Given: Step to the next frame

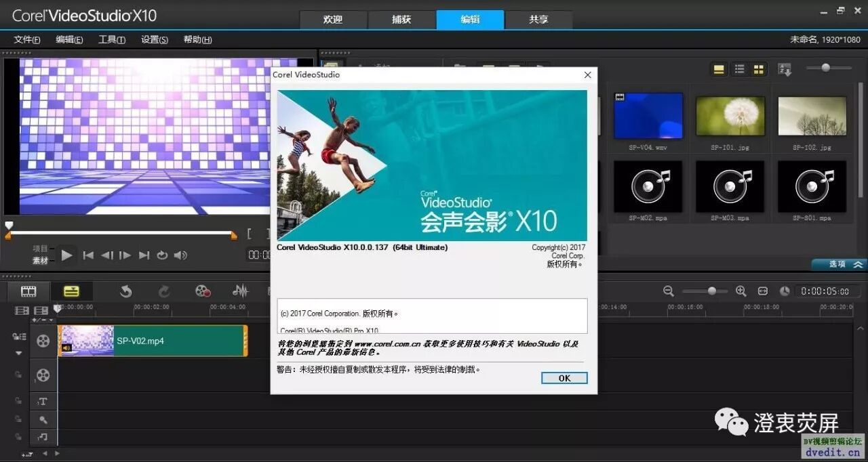Looking at the screenshot, I should pyautogui.click(x=125, y=255).
